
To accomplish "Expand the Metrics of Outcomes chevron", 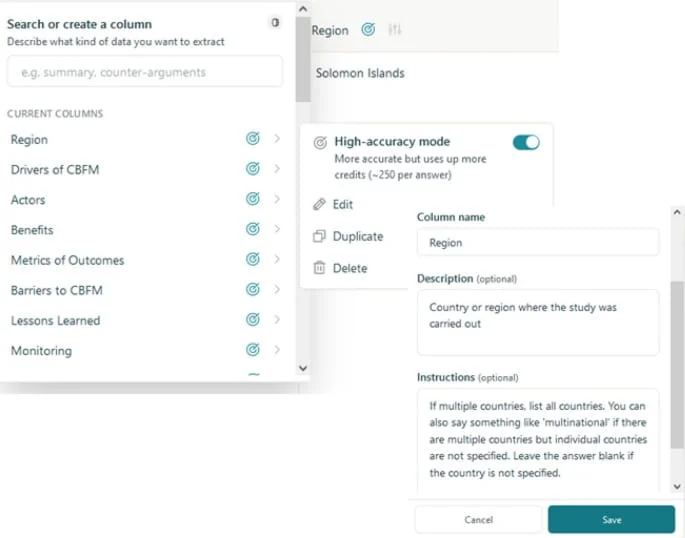I will [277, 260].
